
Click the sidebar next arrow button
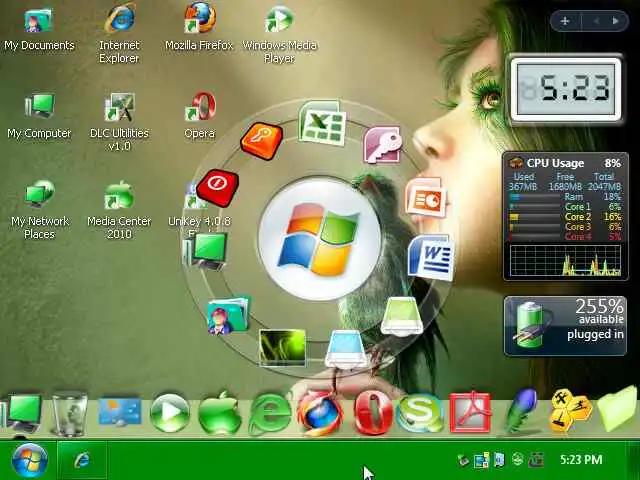click(616, 21)
